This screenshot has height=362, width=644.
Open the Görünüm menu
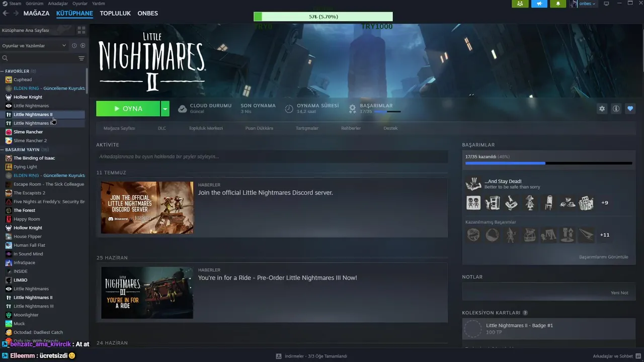34,4
